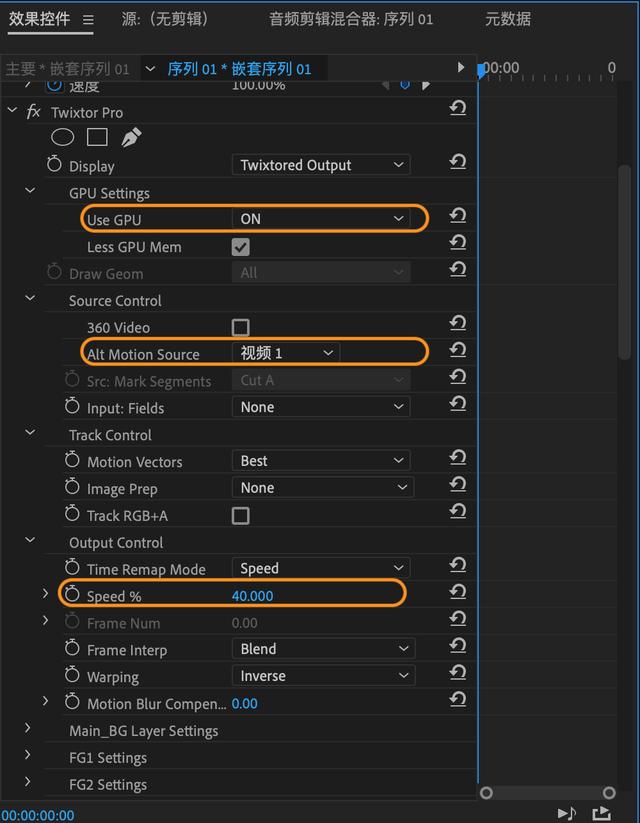
Task: Reset the Twixtor Pro effect
Action: (x=458, y=108)
